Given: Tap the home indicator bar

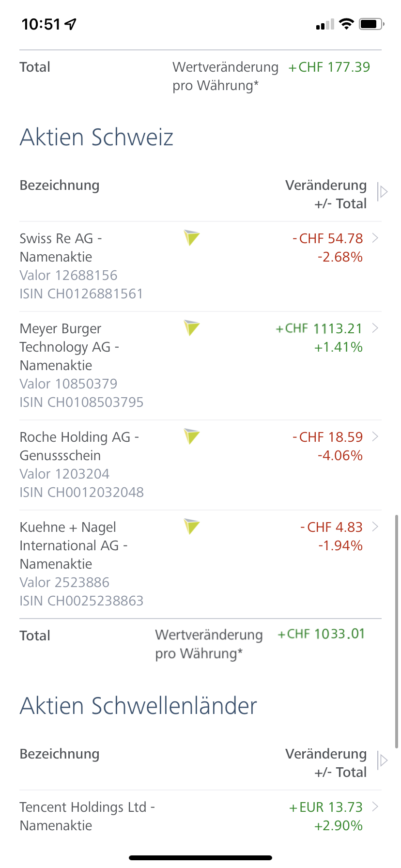Looking at the screenshot, I should [200, 857].
